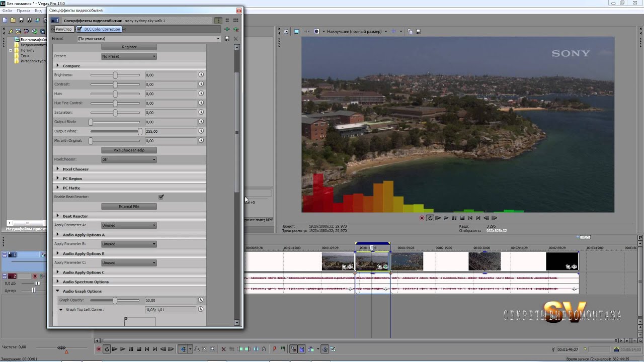The image size is (644, 362).
Task: Click the External File button
Action: 129,206
